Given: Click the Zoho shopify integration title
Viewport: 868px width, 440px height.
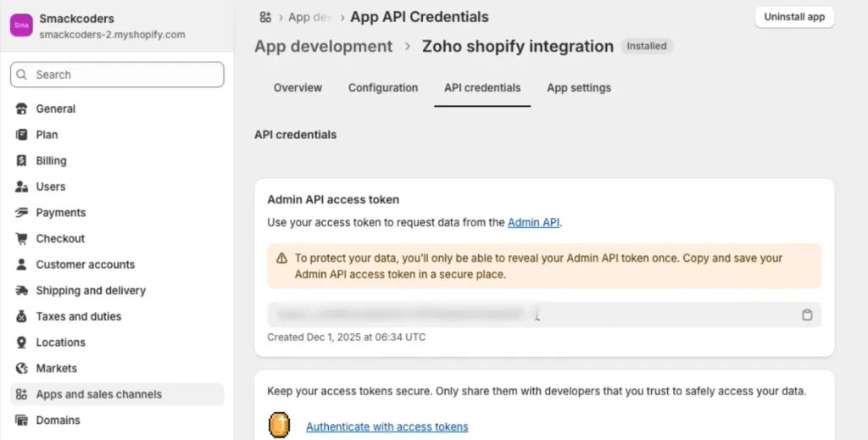Looking at the screenshot, I should [518, 47].
